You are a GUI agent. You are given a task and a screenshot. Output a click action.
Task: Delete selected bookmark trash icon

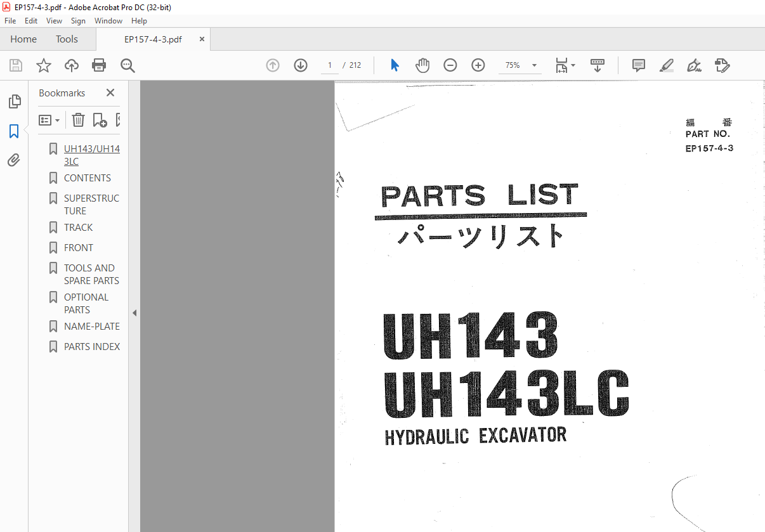pos(78,120)
